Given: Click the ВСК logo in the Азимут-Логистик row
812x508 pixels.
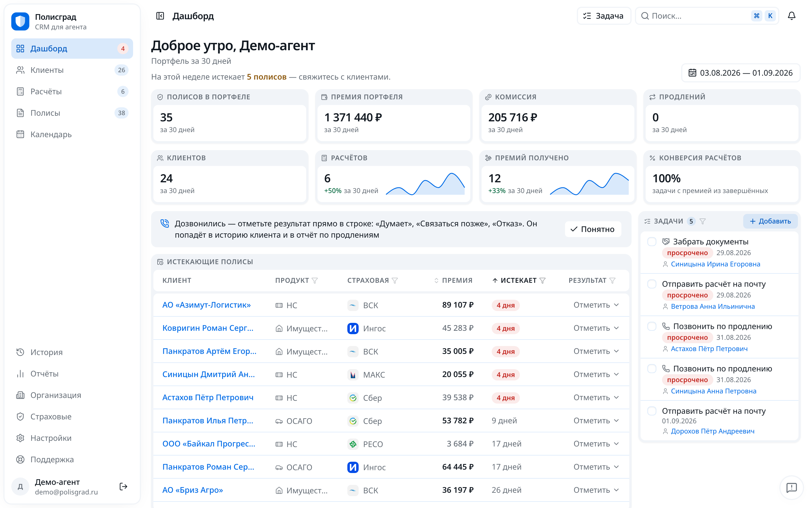Looking at the screenshot, I should [x=353, y=305].
